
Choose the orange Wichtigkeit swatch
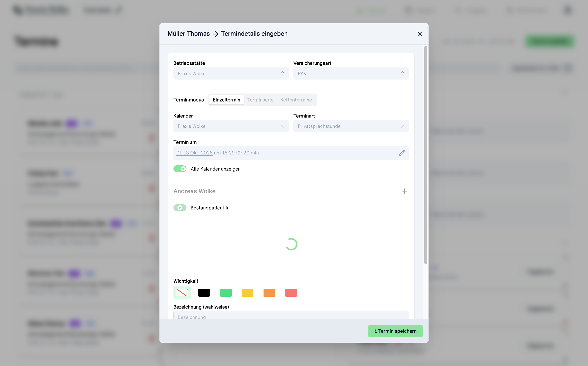269,293
